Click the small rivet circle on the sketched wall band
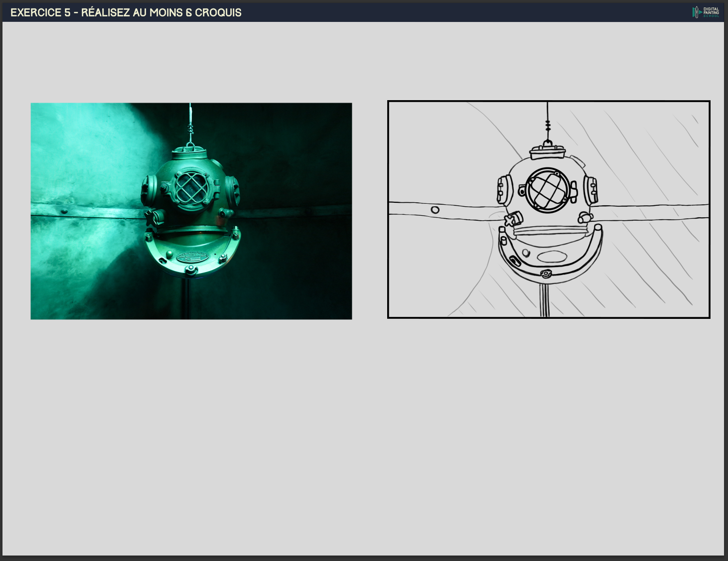Viewport: 728px width, 561px height. [x=435, y=210]
